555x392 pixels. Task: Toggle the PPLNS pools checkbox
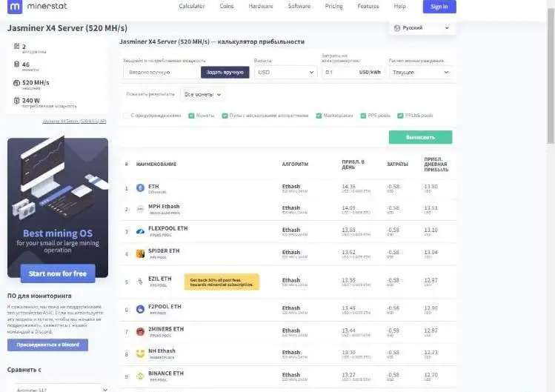[400, 116]
